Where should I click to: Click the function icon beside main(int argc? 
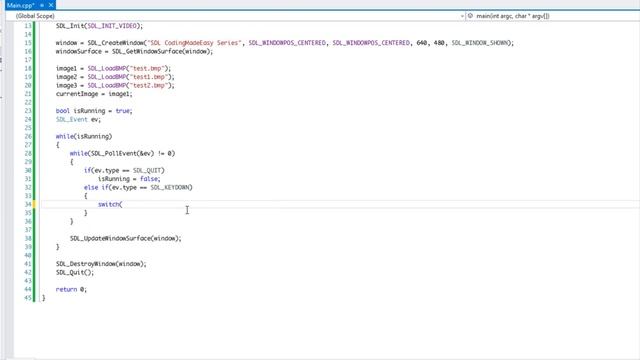470,16
